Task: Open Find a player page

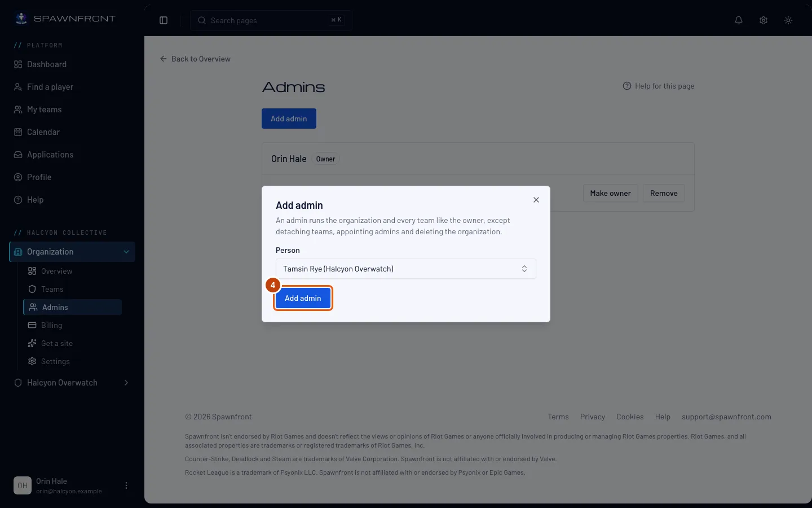Action: click(x=72, y=87)
